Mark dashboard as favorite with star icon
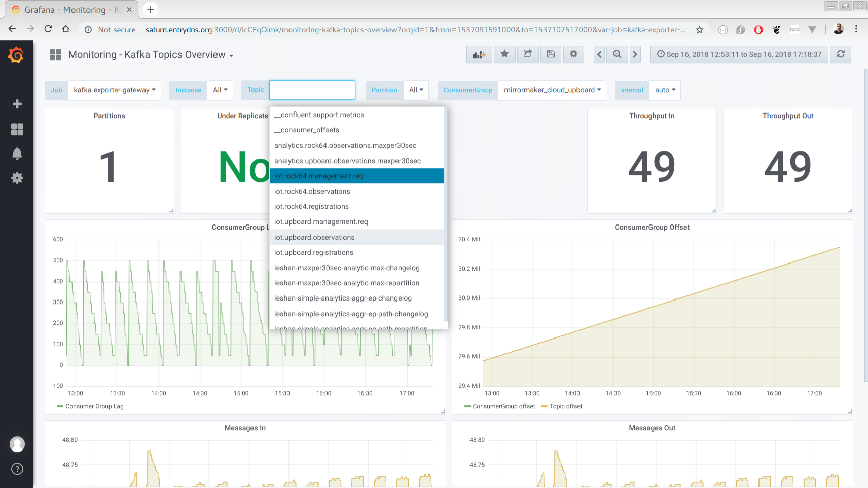The height and width of the screenshot is (488, 868). (504, 54)
